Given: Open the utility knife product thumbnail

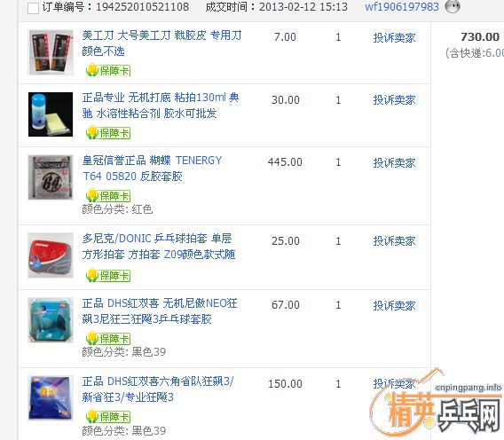Looking at the screenshot, I should pos(51,52).
